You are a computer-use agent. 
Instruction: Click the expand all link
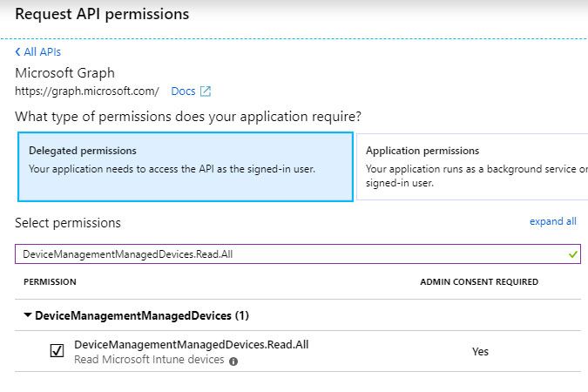point(553,221)
